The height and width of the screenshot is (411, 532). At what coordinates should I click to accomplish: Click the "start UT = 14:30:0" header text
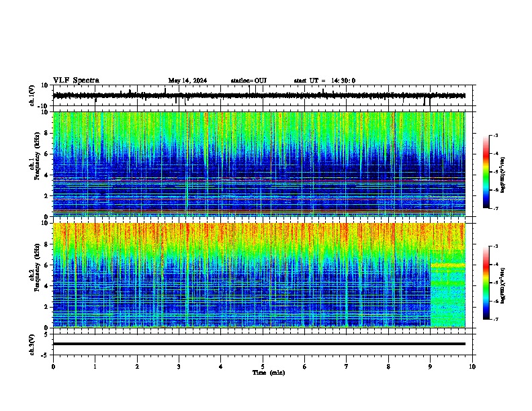324,81
